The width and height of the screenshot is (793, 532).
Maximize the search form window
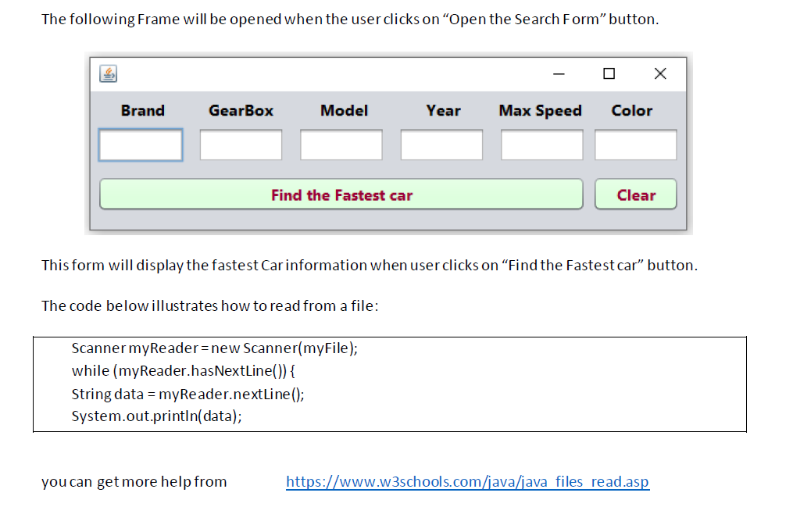[x=609, y=73]
